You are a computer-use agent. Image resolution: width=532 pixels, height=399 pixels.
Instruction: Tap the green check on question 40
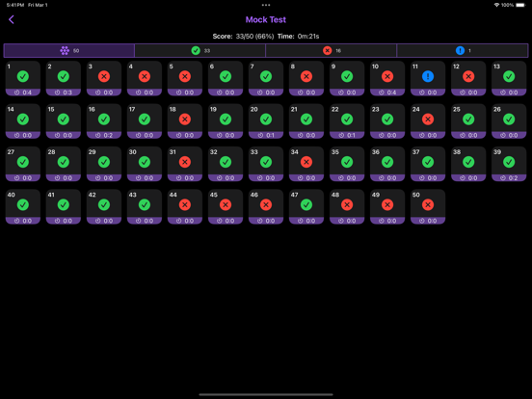click(x=23, y=204)
